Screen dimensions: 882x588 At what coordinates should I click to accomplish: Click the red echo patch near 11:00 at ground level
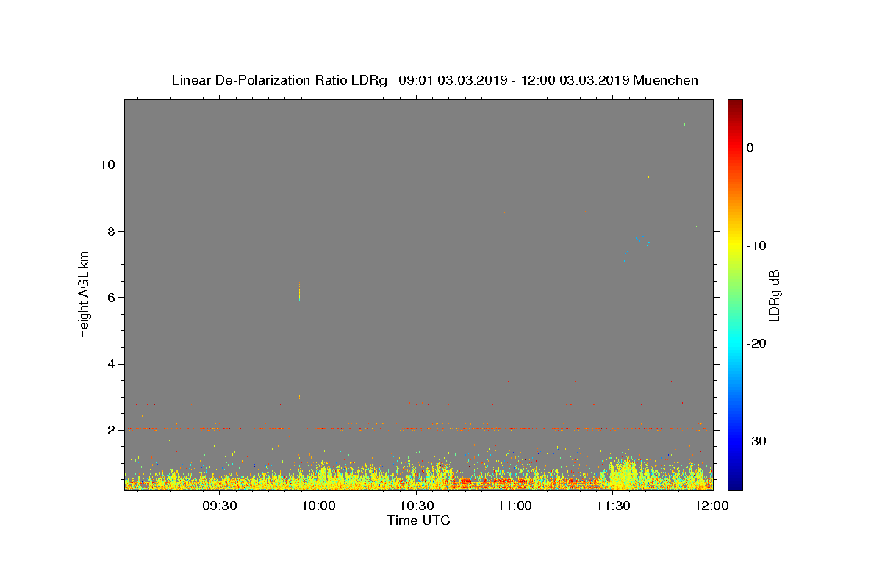(x=514, y=482)
